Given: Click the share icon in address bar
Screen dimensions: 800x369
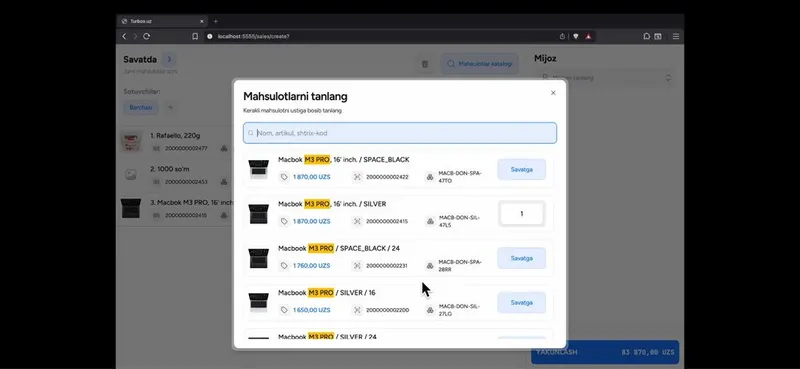Looking at the screenshot, I should [x=562, y=36].
